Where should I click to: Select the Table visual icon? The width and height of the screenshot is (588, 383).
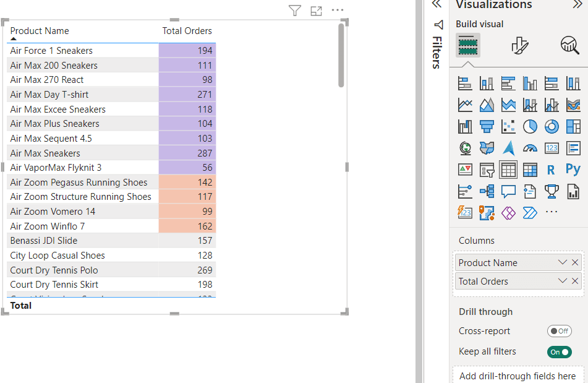(508, 170)
